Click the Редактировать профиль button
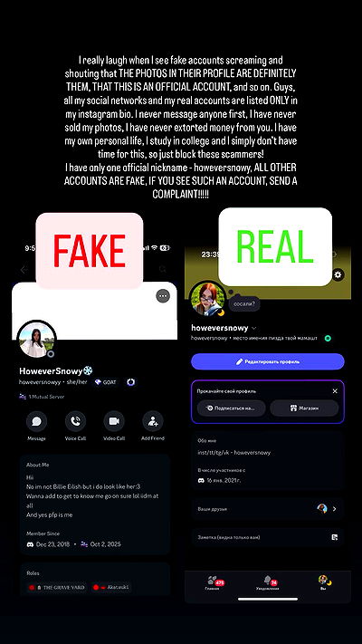This screenshot has width=362, height=644. tap(268, 361)
